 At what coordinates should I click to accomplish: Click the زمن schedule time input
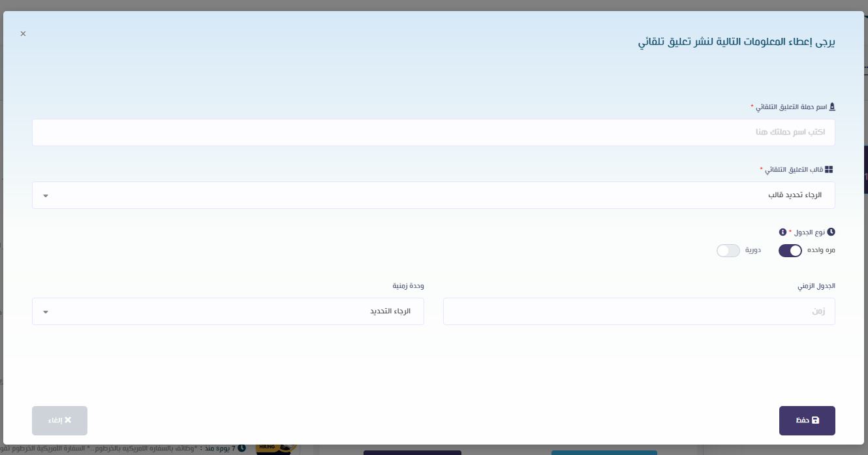[639, 311]
